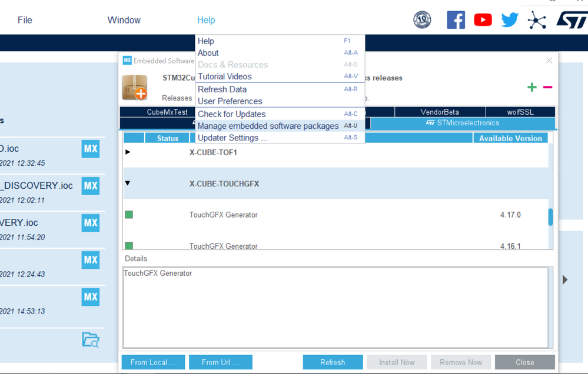The width and height of the screenshot is (588, 374).
Task: Click the X-CUBE-TOF1 package name
Action: pos(213,152)
